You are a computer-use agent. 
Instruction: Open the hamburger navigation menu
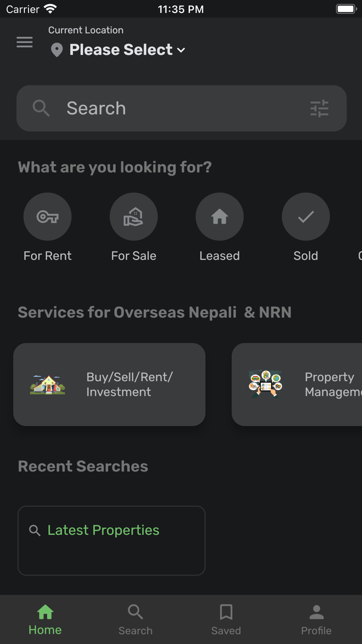click(x=24, y=42)
